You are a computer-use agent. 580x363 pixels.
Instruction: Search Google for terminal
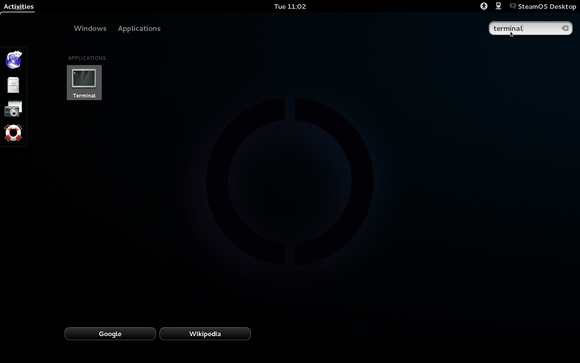coord(110,334)
